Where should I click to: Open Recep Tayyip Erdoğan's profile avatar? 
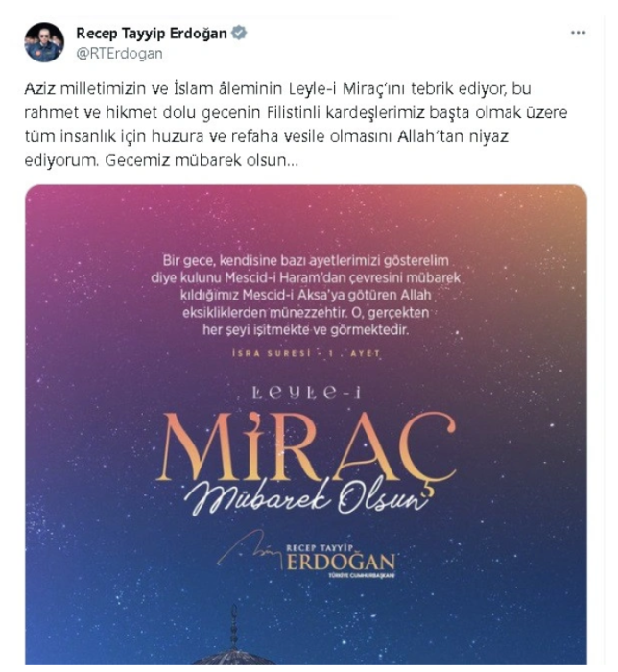click(44, 42)
